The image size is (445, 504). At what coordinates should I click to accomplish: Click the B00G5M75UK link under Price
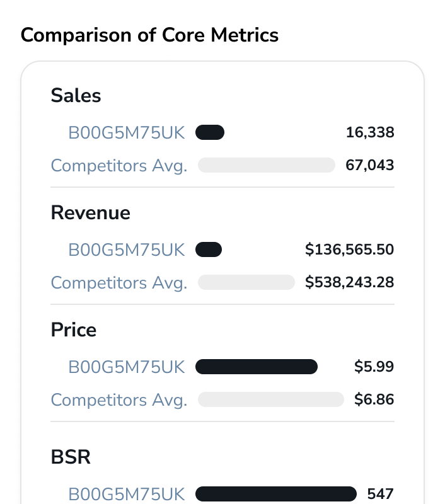127,367
